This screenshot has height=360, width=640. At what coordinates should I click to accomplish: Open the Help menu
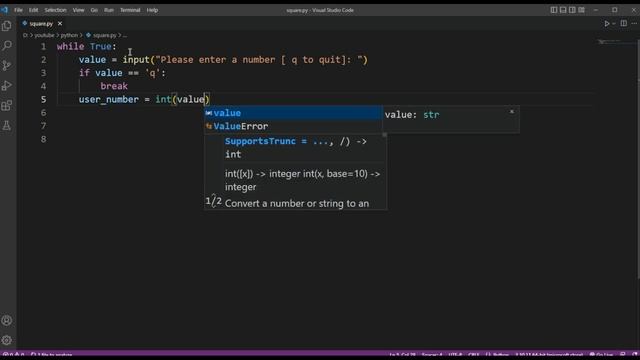click(x=152, y=10)
